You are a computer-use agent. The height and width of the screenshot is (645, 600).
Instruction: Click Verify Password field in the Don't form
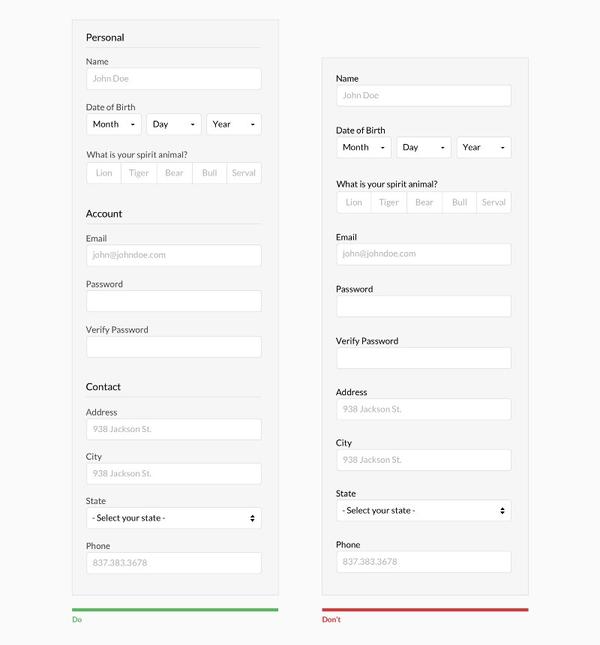point(424,358)
